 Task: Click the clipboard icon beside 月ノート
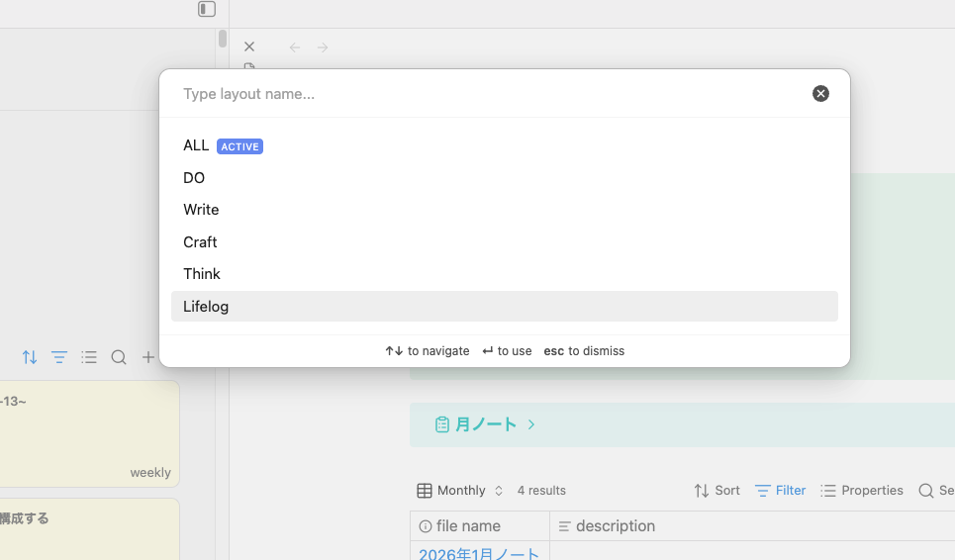point(442,424)
